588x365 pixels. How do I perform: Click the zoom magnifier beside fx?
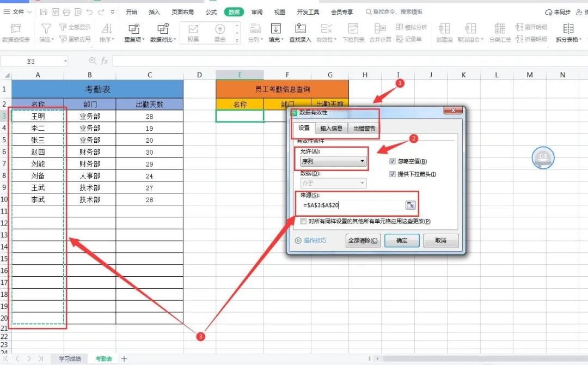coord(92,60)
